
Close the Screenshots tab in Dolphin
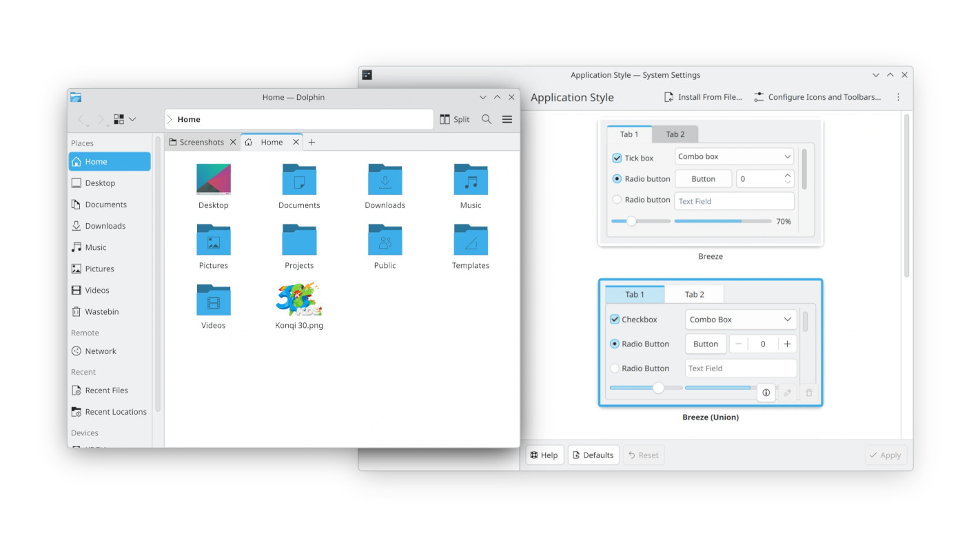point(233,142)
